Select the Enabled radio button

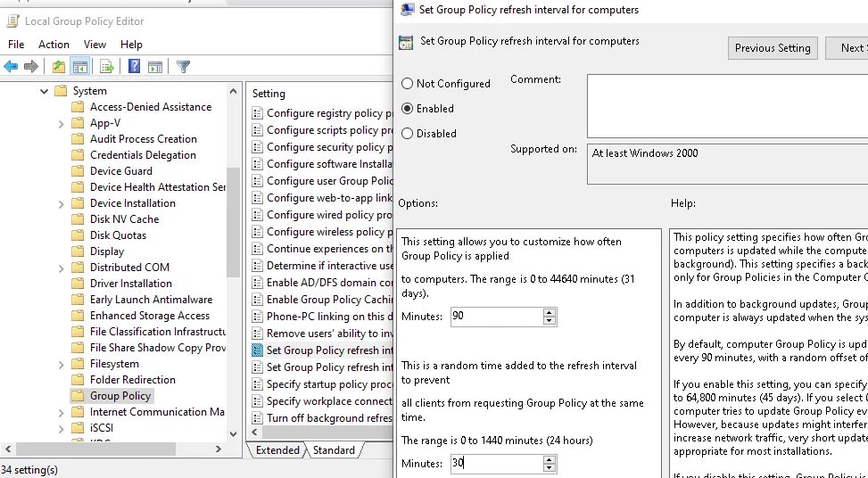tap(408, 109)
